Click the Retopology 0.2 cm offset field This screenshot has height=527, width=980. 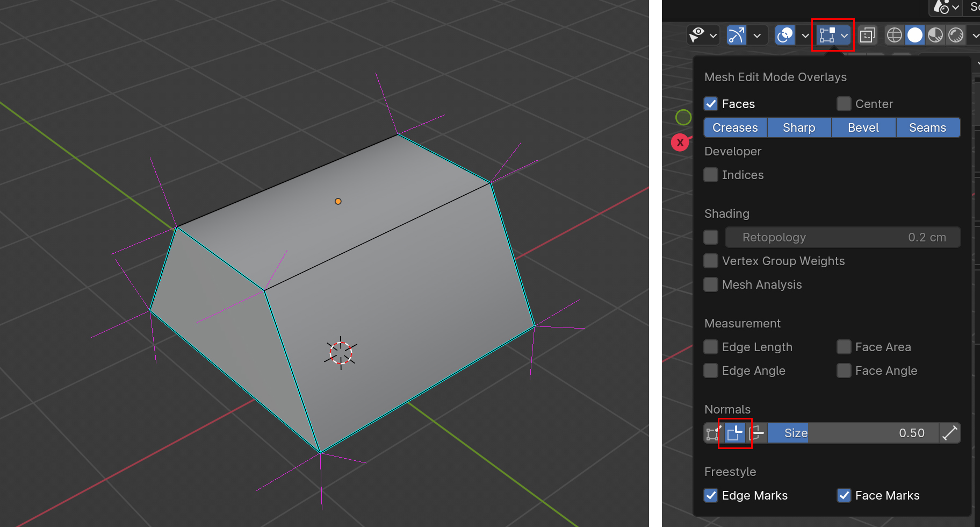843,237
